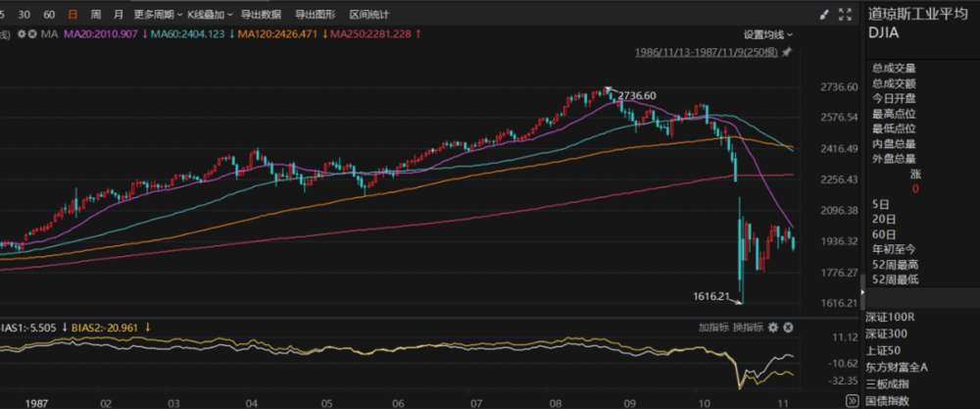Click the 导出数据 button
The width and height of the screenshot is (980, 409).
(260, 15)
